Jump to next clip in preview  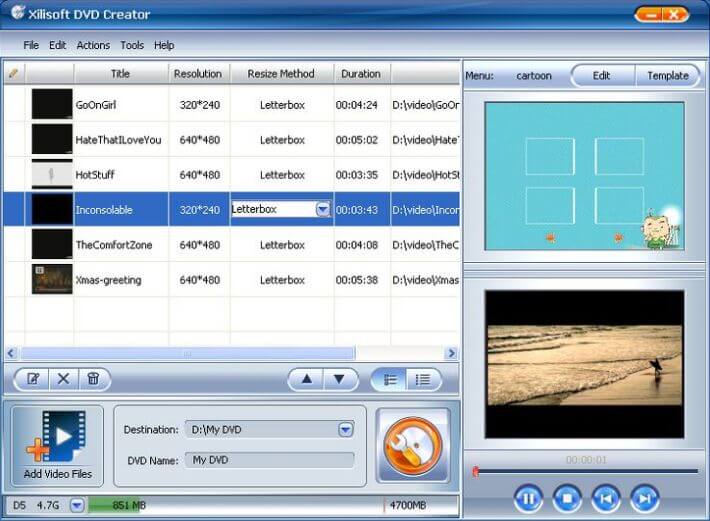(x=645, y=499)
